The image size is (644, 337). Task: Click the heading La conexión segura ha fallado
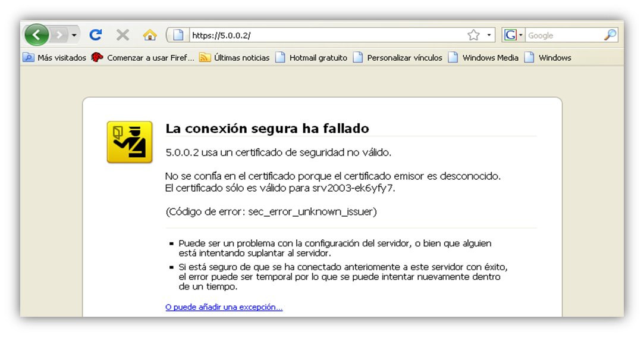(267, 129)
